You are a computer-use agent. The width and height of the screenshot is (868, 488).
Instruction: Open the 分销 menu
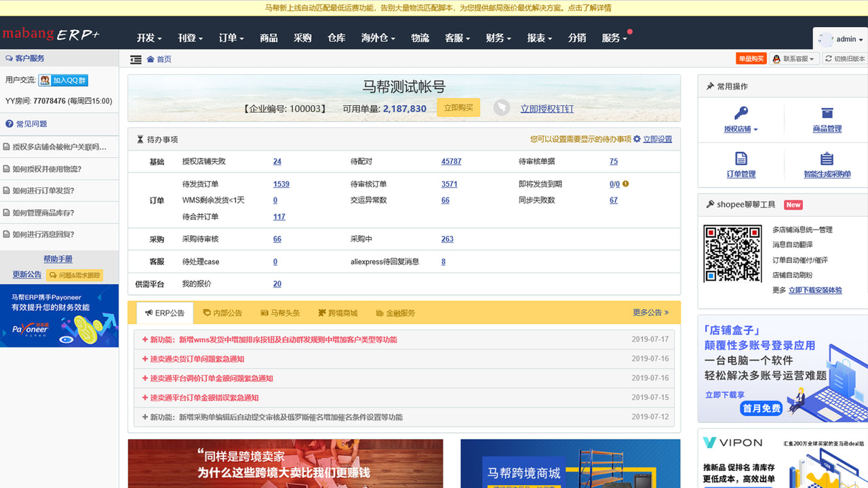pos(577,38)
